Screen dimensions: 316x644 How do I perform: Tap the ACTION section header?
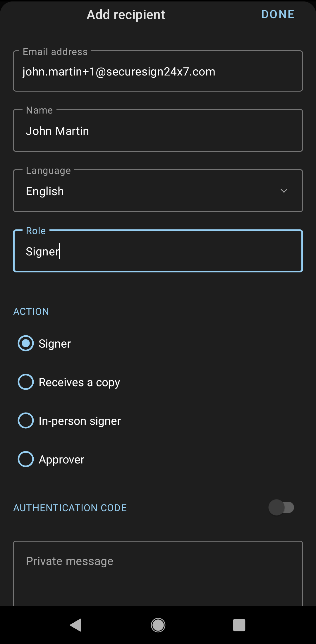[x=31, y=312]
